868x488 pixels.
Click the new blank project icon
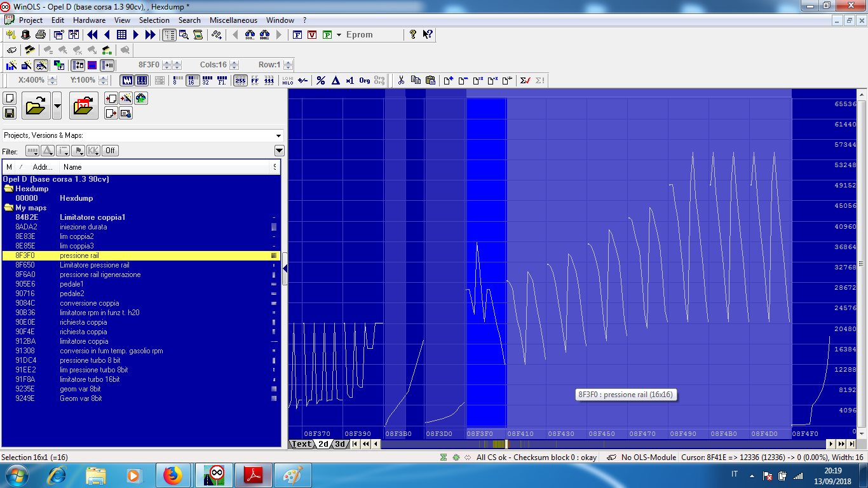(10, 98)
